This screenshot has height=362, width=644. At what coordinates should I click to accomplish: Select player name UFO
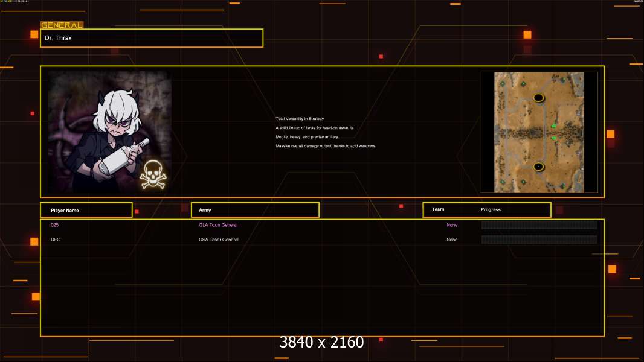click(x=56, y=240)
